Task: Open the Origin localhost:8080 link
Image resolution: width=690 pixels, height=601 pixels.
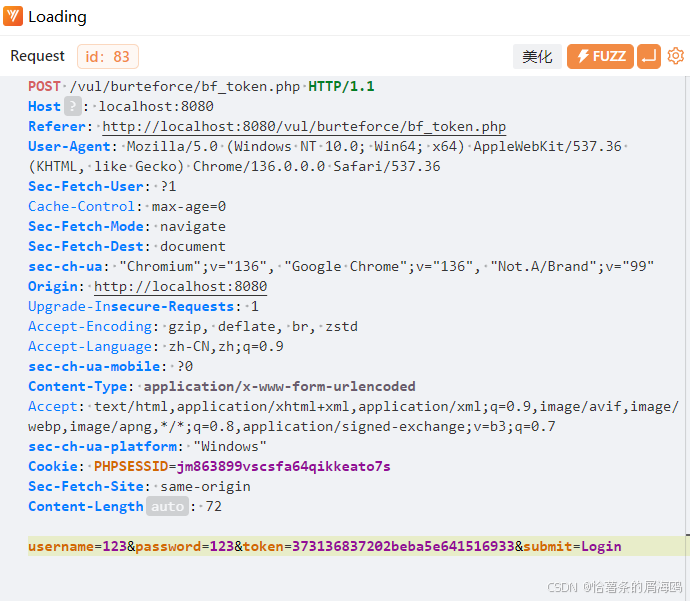Action: click(x=180, y=286)
